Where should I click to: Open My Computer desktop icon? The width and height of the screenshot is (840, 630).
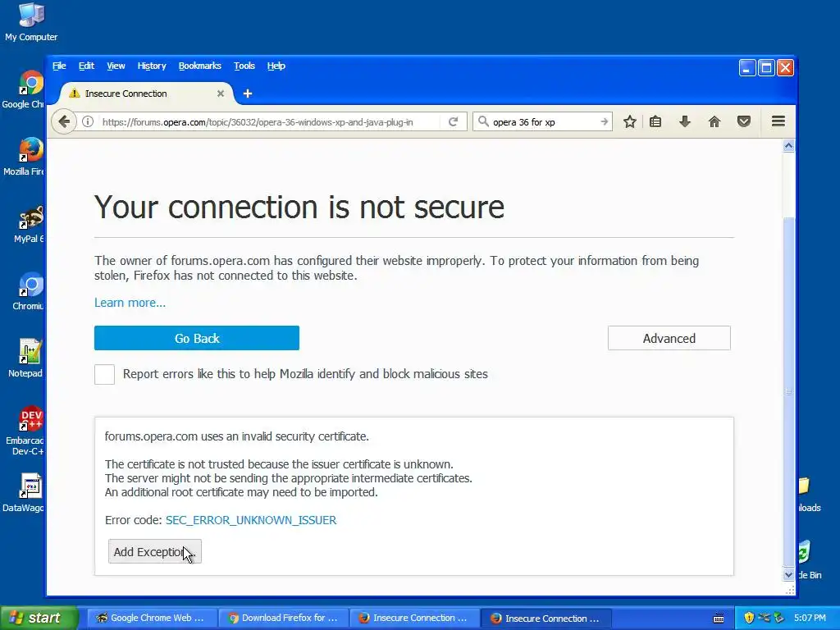point(31,21)
